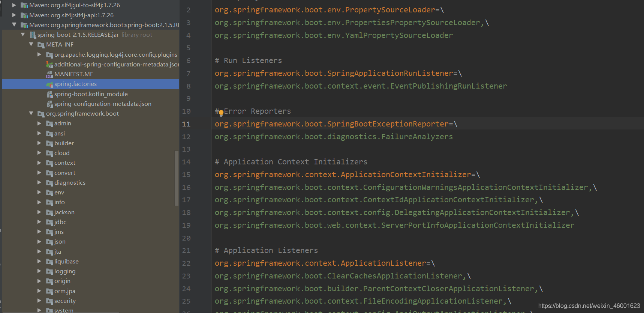The height and width of the screenshot is (313, 644).
Task: Expand the orm.jpa package
Action: click(x=39, y=291)
